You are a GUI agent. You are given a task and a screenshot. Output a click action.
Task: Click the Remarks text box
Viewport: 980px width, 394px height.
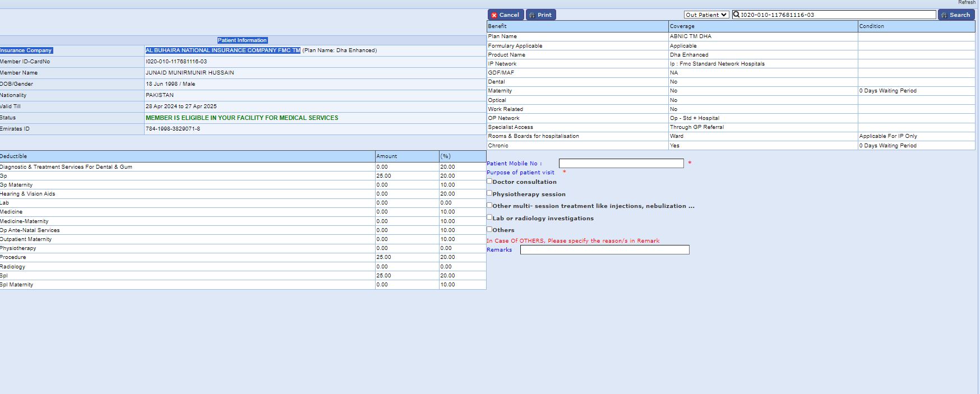(604, 250)
